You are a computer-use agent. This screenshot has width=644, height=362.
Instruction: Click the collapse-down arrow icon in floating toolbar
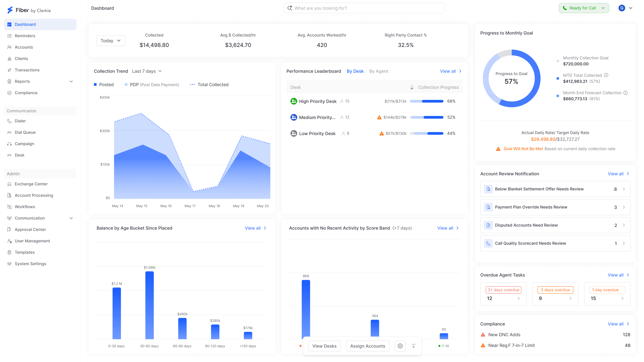click(x=414, y=346)
